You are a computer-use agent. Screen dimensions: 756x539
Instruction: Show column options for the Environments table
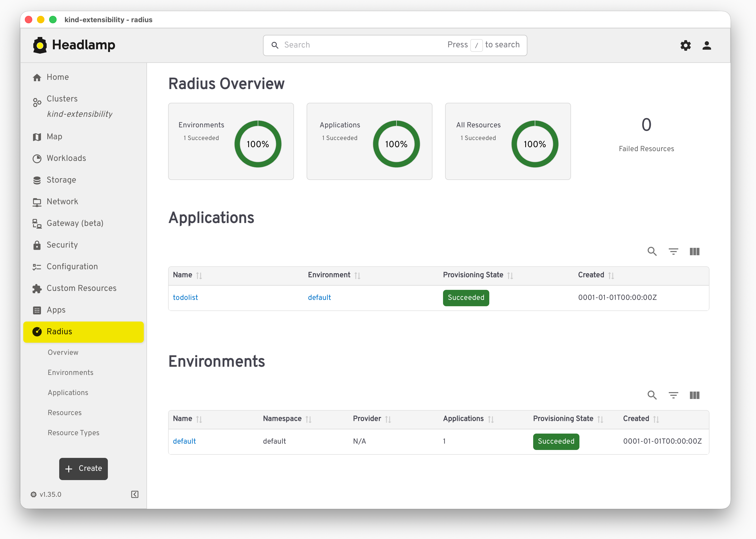[x=695, y=395]
